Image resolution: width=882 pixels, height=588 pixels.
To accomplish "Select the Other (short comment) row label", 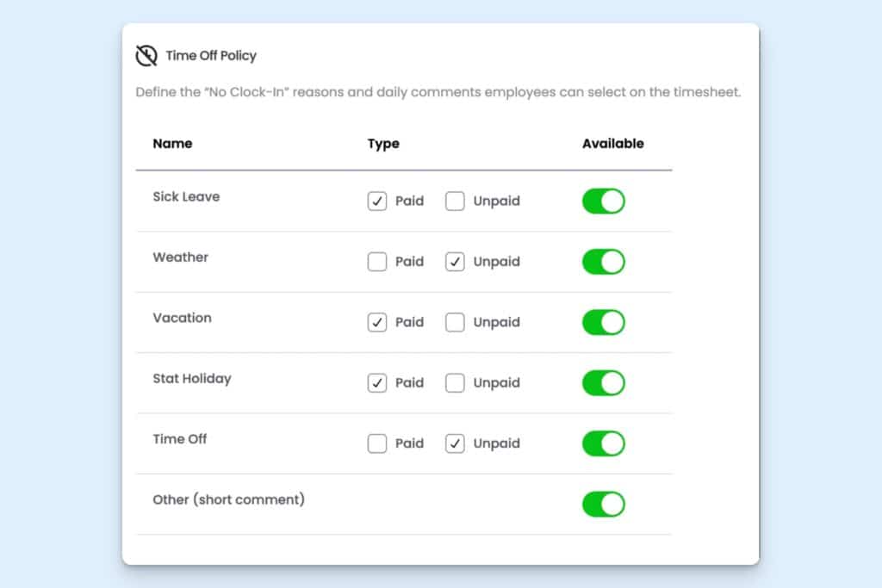I will [228, 499].
